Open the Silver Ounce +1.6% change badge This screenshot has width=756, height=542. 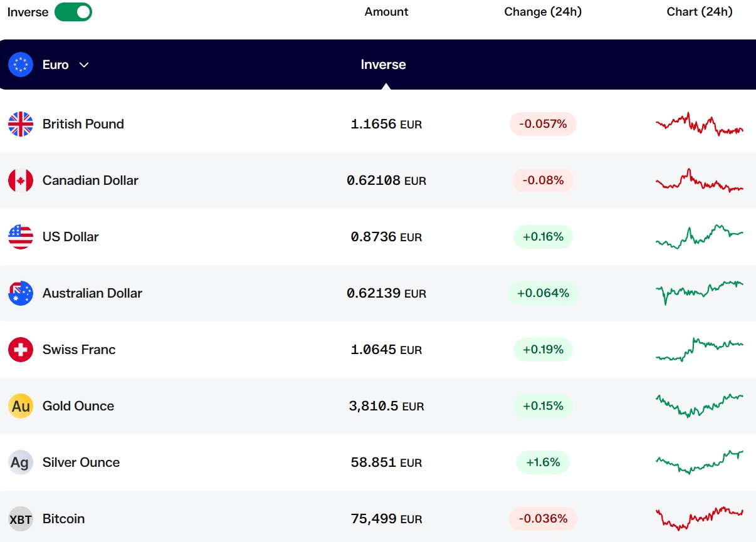[x=543, y=462]
